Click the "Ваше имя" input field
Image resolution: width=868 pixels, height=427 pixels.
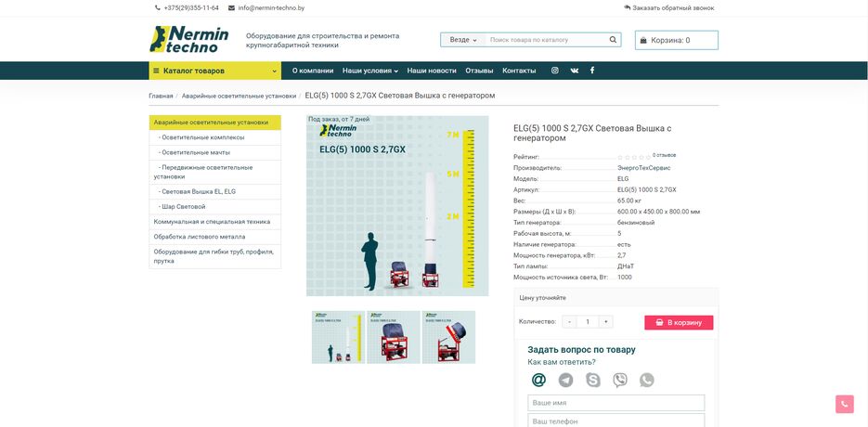pyautogui.click(x=615, y=403)
